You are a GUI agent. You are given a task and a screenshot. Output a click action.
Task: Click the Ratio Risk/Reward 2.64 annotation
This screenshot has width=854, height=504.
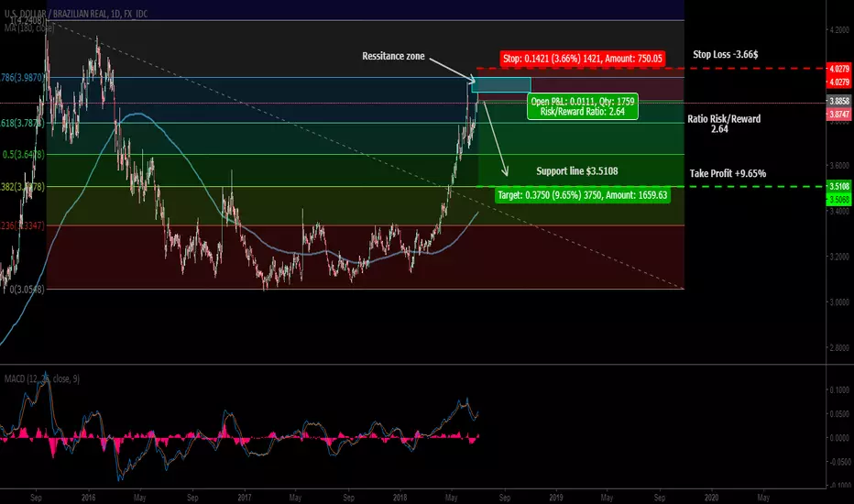(x=723, y=124)
